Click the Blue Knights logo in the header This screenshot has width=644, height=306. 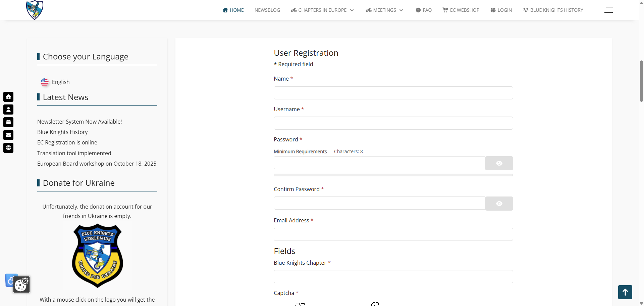pyautogui.click(x=35, y=10)
